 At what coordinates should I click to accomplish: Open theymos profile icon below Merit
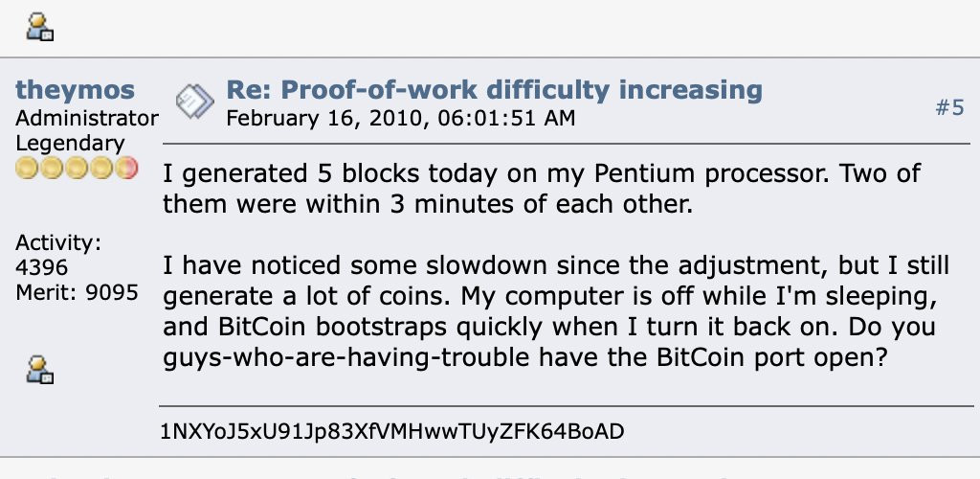click(x=40, y=369)
